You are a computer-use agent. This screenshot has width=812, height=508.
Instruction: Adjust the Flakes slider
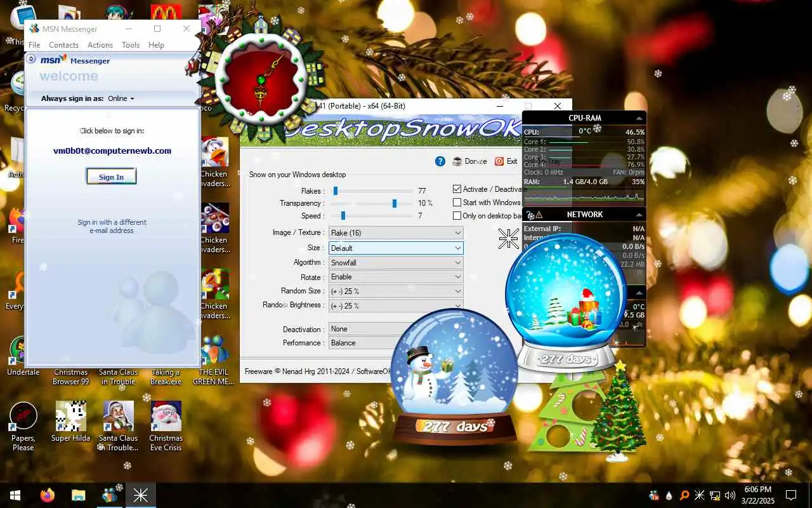point(370,190)
